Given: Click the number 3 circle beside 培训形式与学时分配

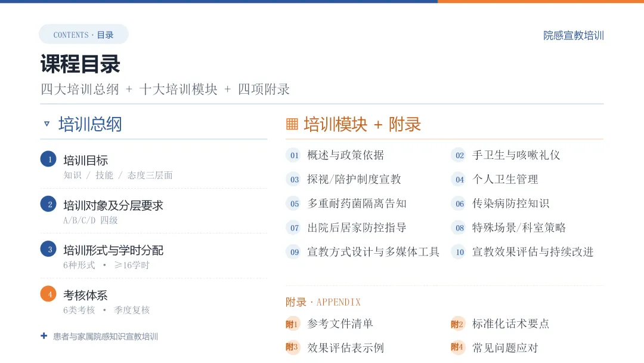Looking at the screenshot, I should [x=48, y=249].
